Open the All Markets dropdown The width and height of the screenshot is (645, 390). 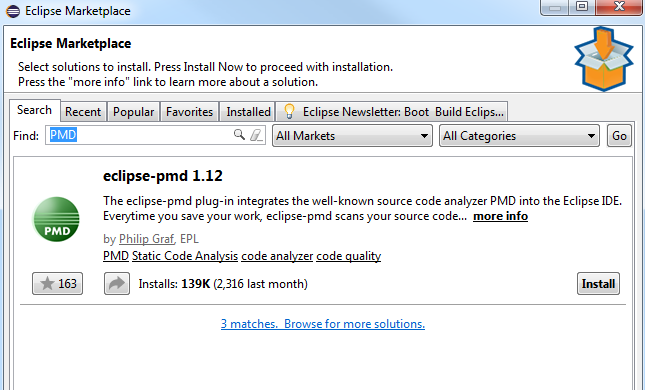pos(353,136)
